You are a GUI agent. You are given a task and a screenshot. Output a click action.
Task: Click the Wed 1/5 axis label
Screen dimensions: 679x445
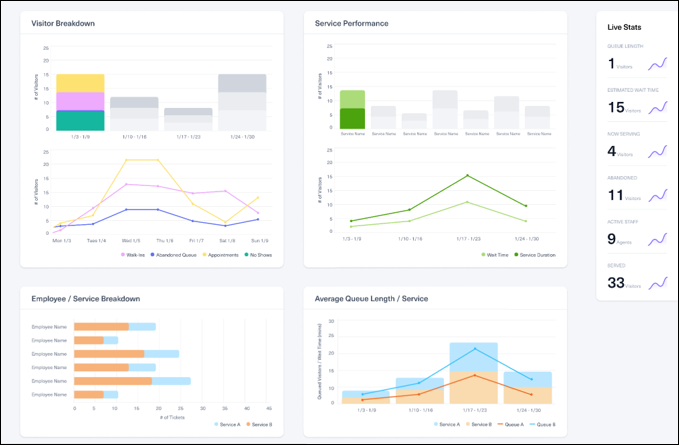click(130, 240)
